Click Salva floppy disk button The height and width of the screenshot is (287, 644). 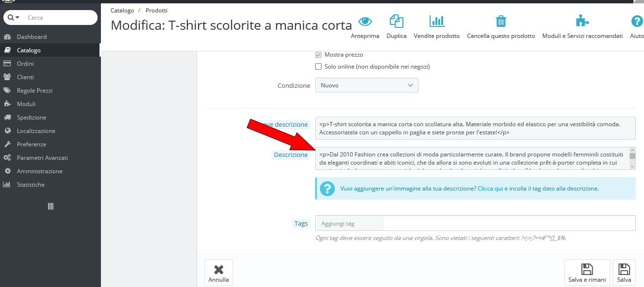pos(624,273)
